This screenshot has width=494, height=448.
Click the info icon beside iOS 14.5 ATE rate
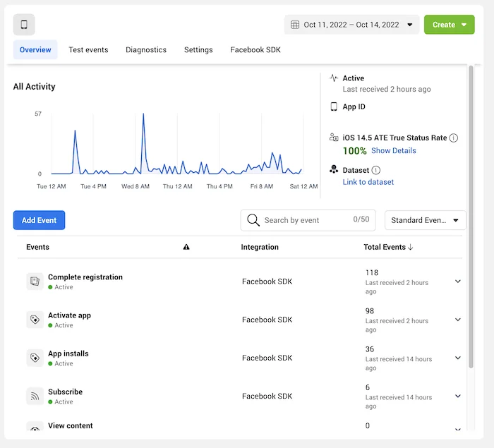click(x=454, y=138)
